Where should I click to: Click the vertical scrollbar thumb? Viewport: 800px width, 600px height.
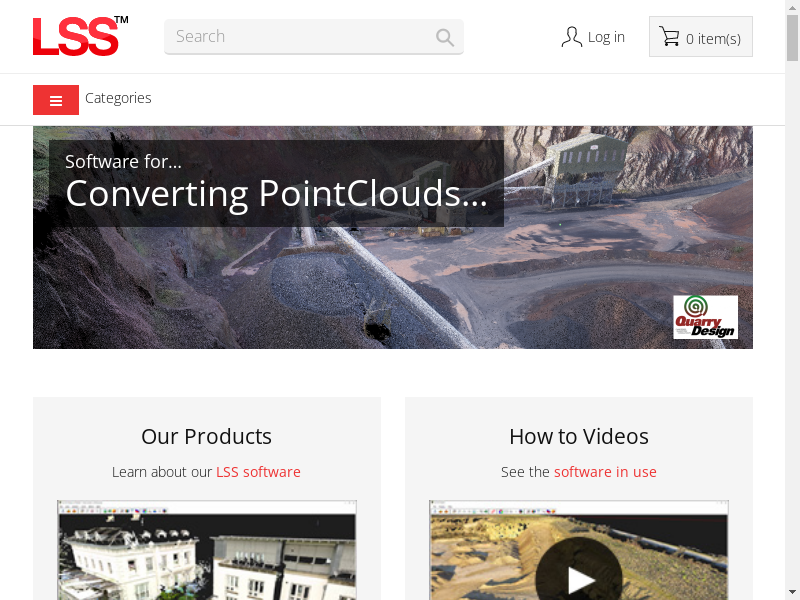point(792,38)
